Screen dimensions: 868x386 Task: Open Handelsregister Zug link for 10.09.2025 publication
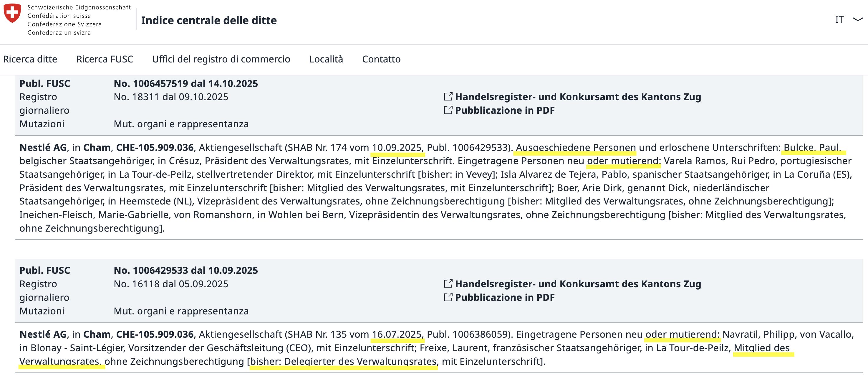(x=578, y=284)
